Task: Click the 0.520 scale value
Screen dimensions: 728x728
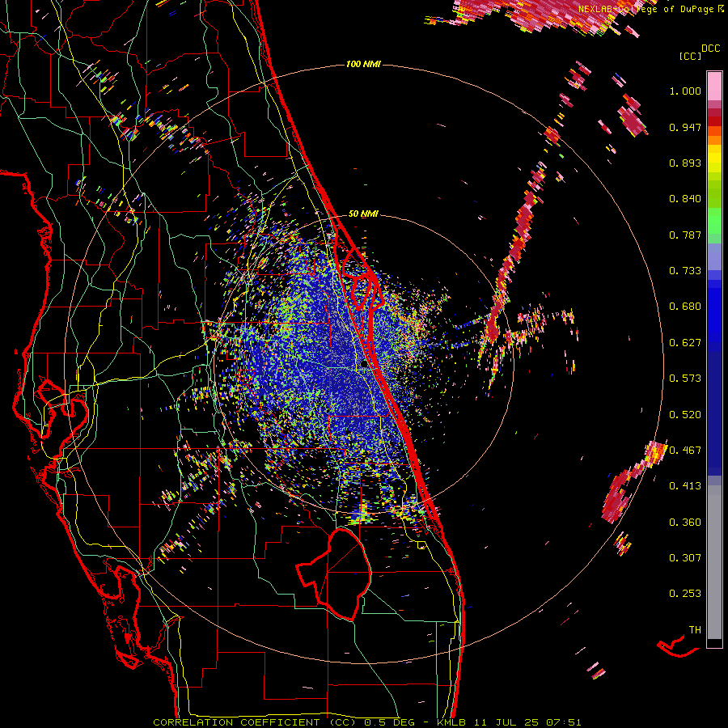Action: pyautogui.click(x=685, y=415)
